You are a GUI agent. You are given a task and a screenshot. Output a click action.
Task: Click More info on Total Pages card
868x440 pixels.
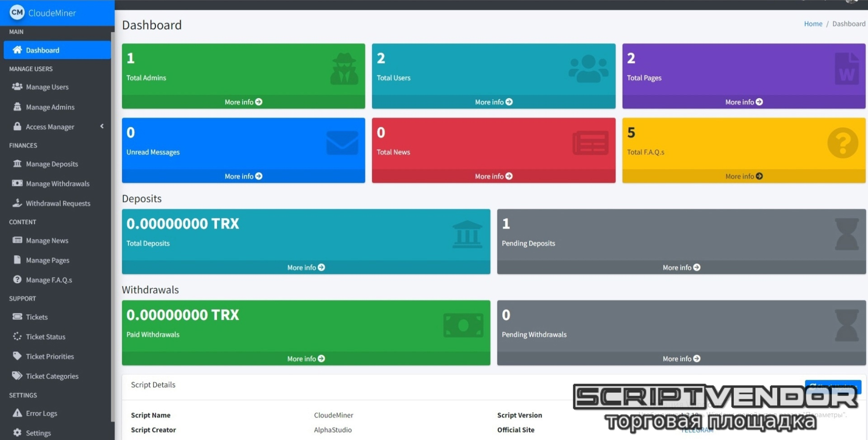[744, 102]
